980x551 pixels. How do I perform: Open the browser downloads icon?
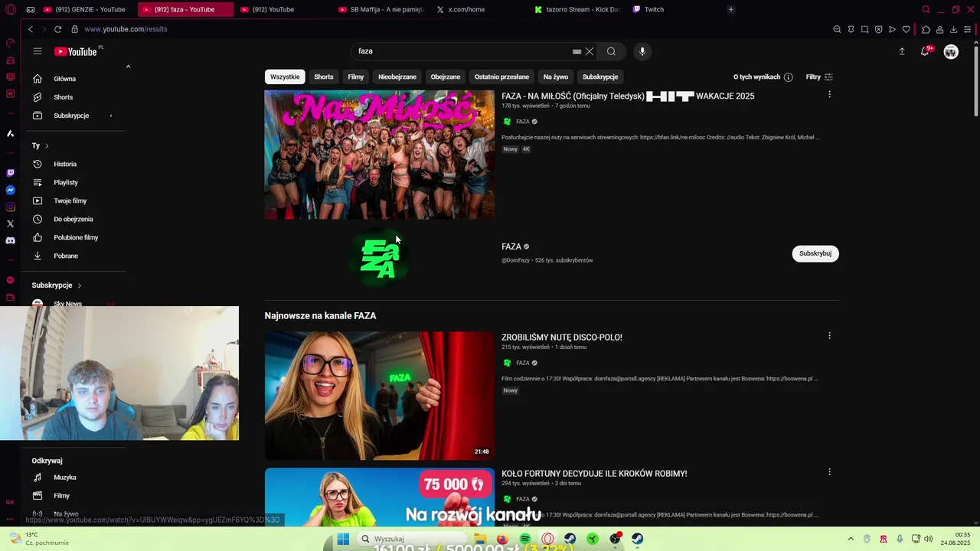coord(953,29)
